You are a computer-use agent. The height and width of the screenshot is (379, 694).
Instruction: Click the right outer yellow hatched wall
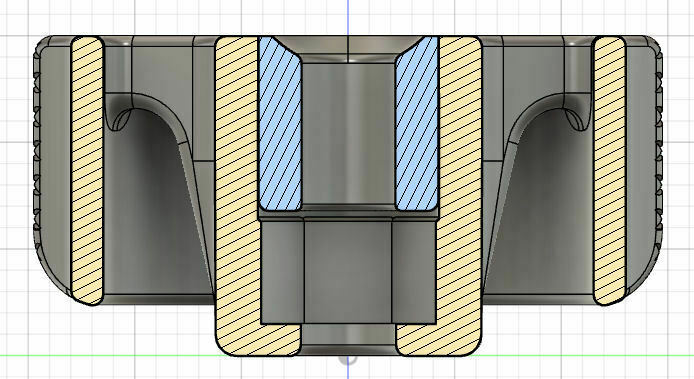click(609, 170)
